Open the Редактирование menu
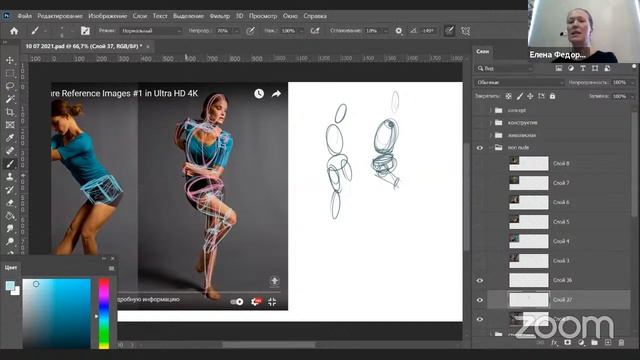Screen dimensions: 640x360 [x=60, y=16]
